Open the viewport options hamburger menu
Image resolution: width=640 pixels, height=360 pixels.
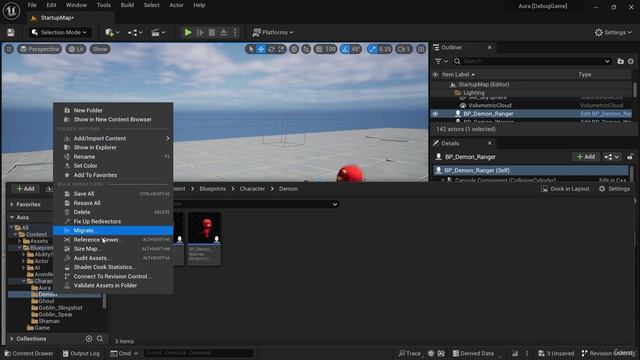coord(9,49)
